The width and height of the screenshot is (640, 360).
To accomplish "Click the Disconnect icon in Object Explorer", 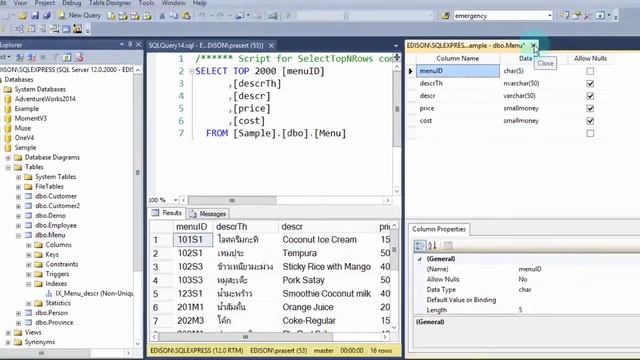I will click(x=31, y=58).
